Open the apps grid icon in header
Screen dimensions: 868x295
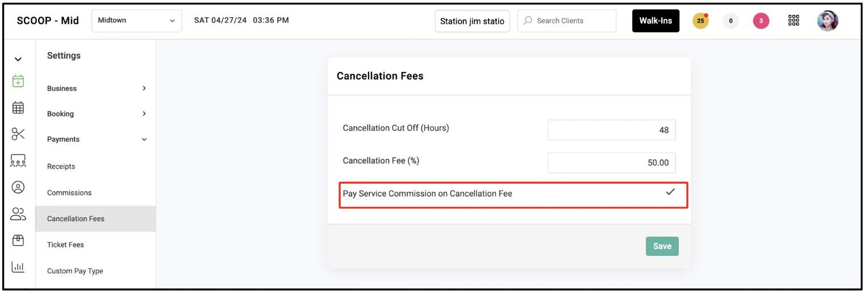794,20
